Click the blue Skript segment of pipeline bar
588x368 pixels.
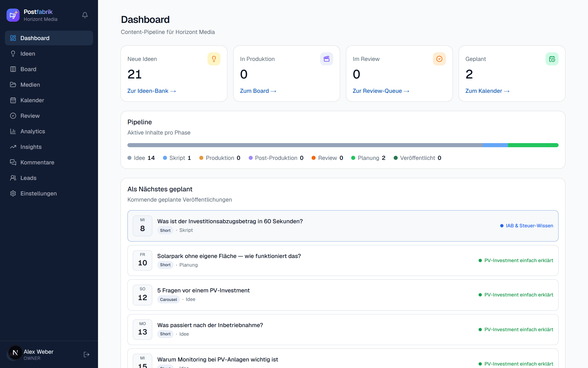click(x=495, y=145)
